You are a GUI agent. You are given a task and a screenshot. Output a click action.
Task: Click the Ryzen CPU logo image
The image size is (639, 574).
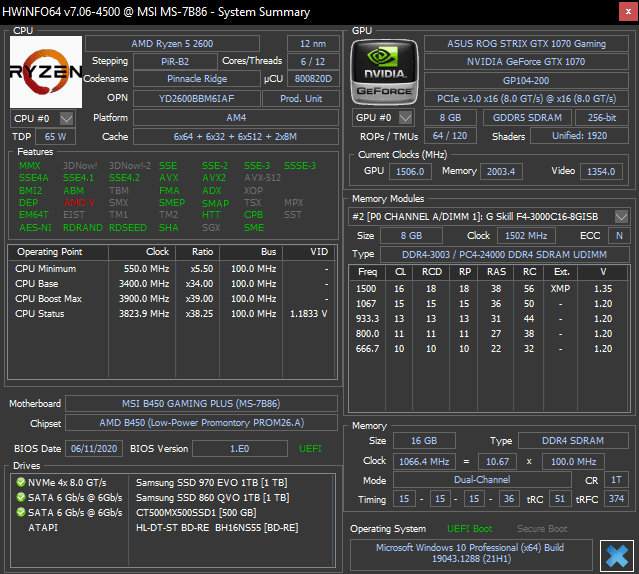46,72
